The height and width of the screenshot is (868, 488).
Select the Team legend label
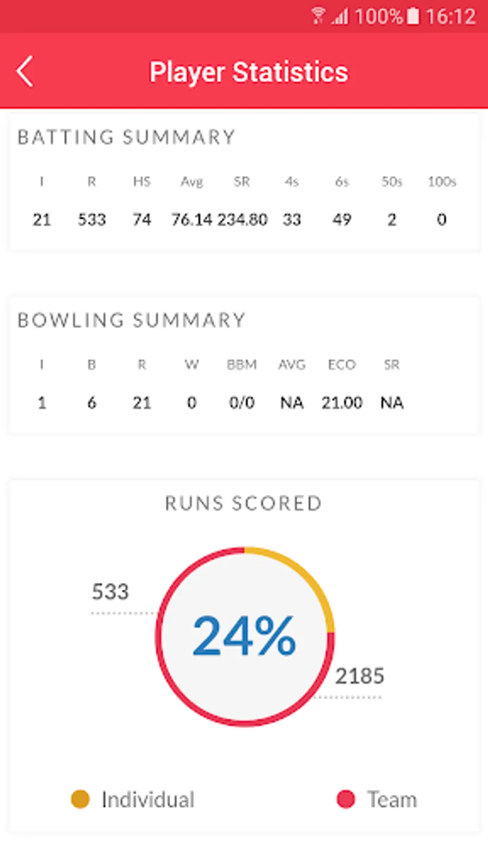[x=392, y=800]
